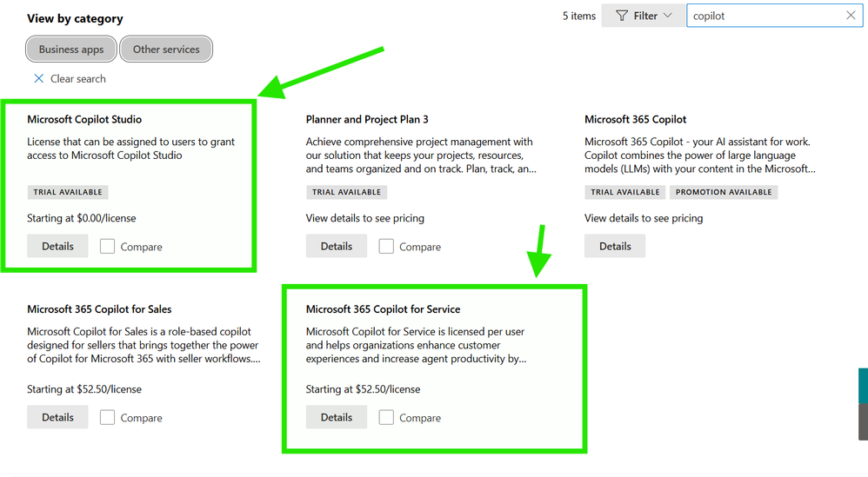Tick Compare for Microsoft 365 Copilot for Service
The width and height of the screenshot is (868, 477).
(386, 417)
